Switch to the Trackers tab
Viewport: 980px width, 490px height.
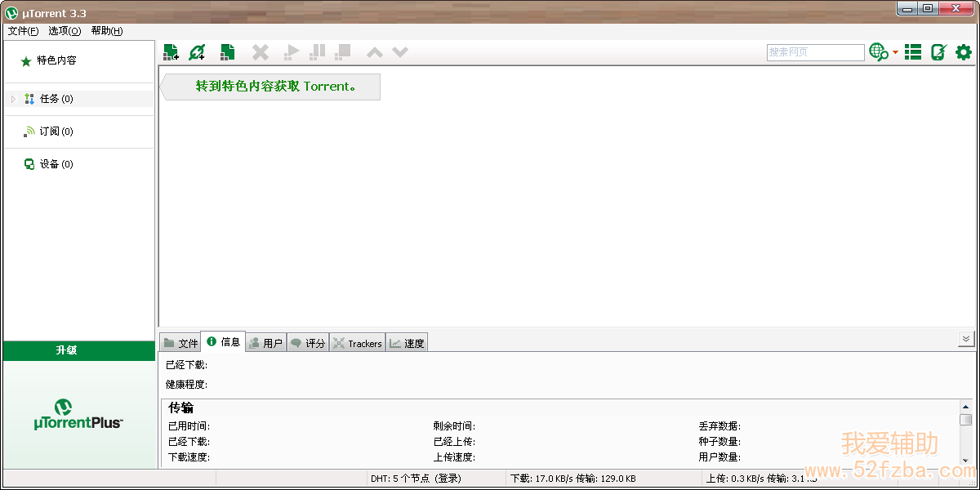(358, 343)
